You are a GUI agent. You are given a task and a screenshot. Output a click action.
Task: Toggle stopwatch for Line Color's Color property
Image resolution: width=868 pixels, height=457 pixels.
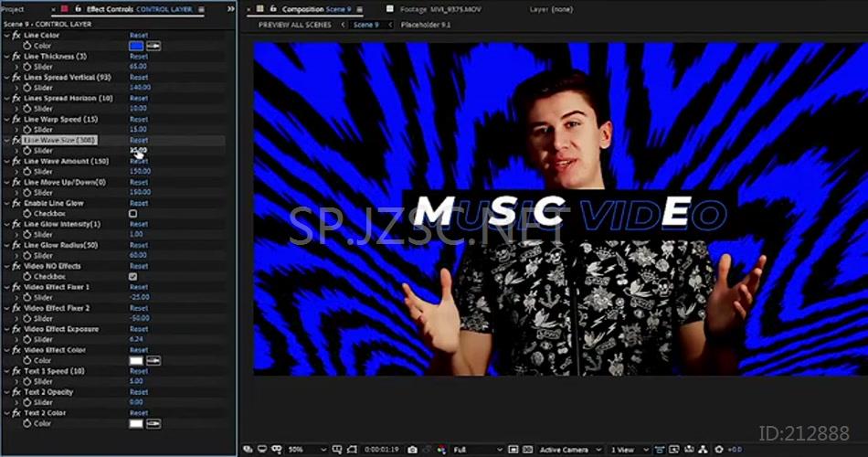pyautogui.click(x=27, y=46)
